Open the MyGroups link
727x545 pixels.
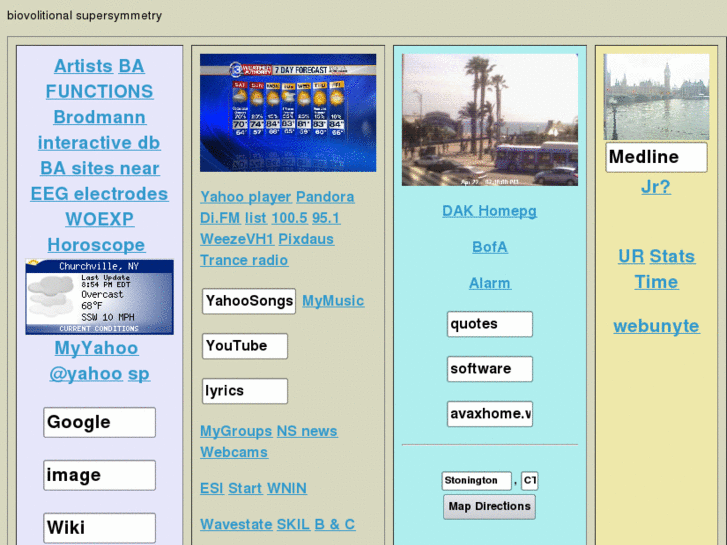[236, 431]
